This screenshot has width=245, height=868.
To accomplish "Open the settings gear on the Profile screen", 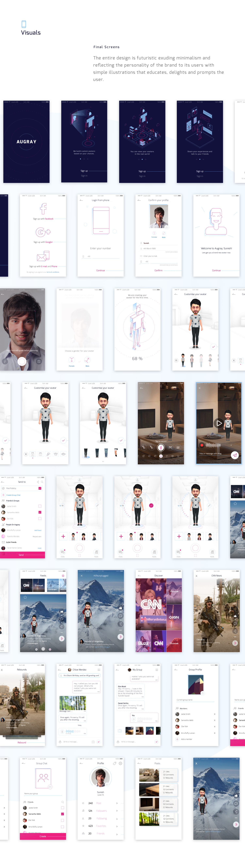I will coord(120,763).
